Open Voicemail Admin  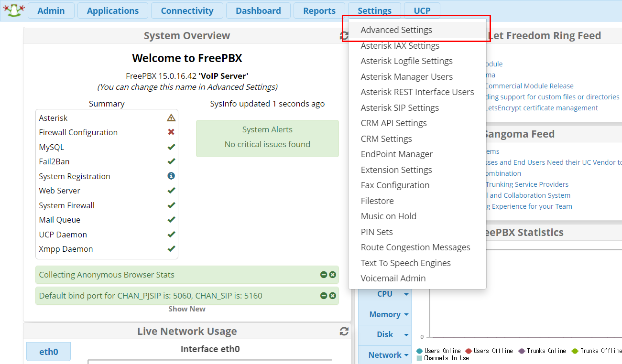(417, 278)
